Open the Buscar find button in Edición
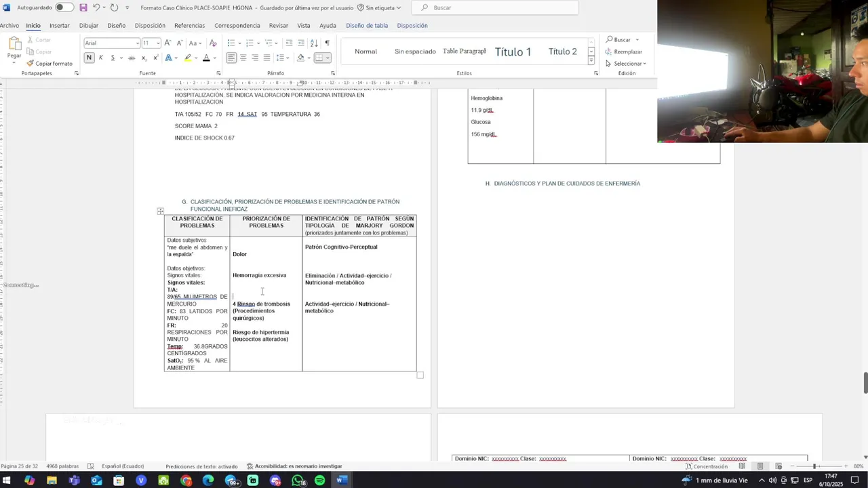868x488 pixels. pyautogui.click(x=618, y=39)
